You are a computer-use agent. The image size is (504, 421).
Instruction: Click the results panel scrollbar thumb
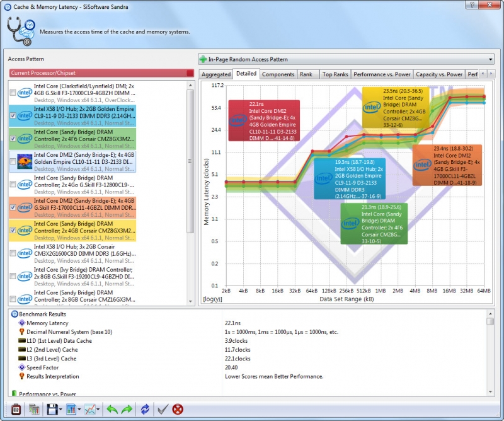490,321
